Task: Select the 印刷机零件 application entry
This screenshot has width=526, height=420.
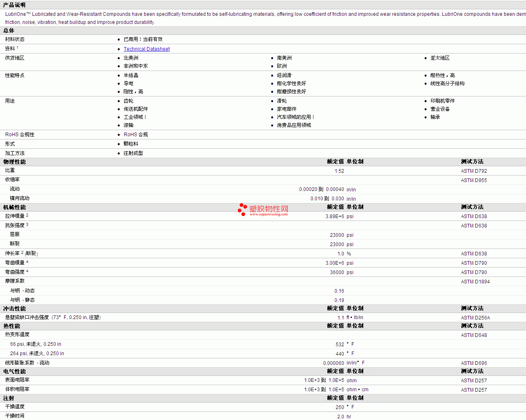Action: [x=442, y=101]
